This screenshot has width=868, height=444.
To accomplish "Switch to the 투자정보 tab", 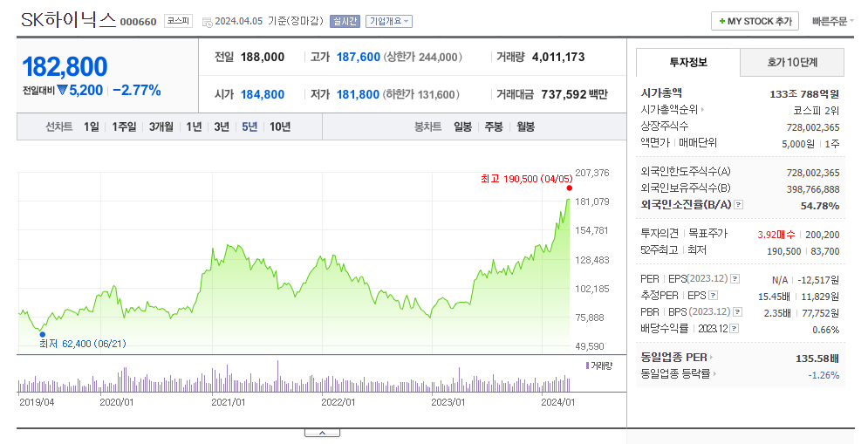I will pos(688,63).
